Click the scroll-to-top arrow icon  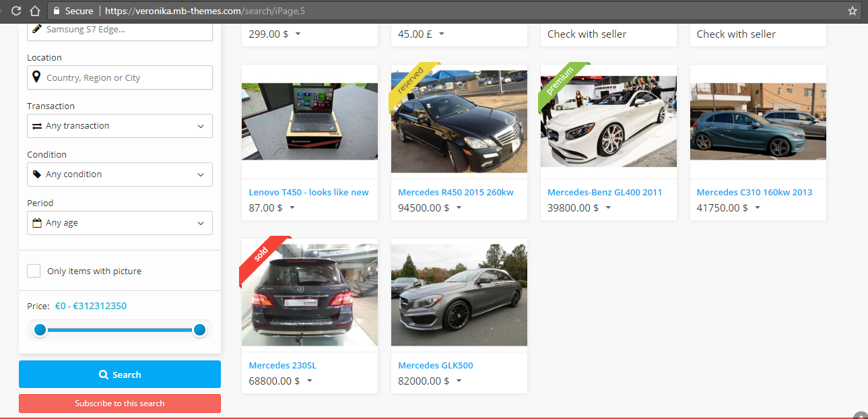tap(860, 416)
